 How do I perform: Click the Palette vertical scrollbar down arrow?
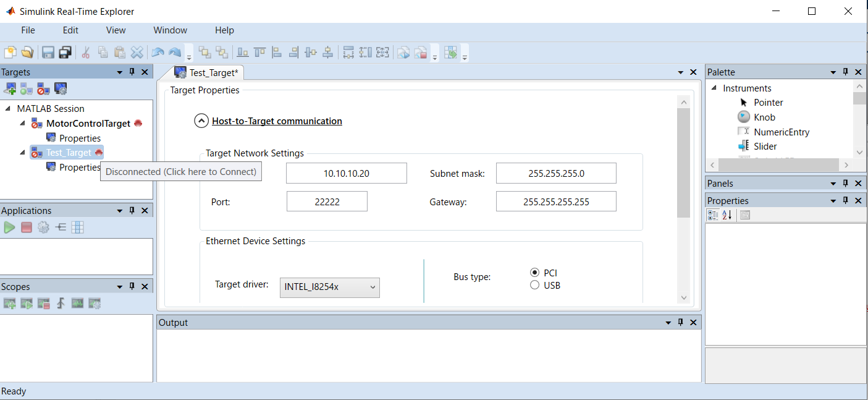[x=859, y=152]
